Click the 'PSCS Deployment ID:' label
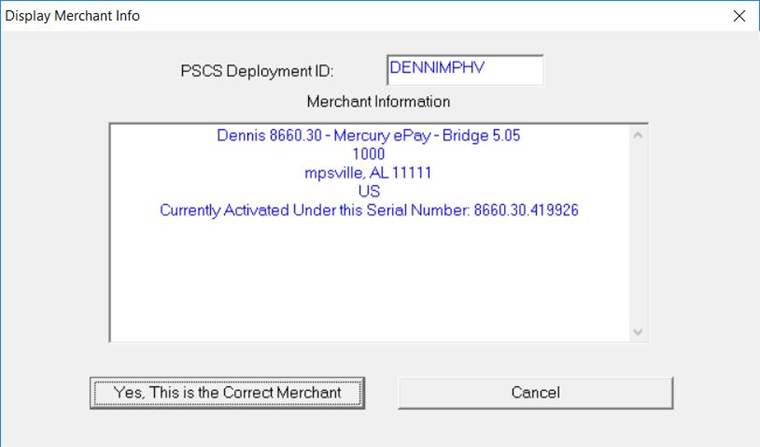The width and height of the screenshot is (760, 447). [x=257, y=71]
